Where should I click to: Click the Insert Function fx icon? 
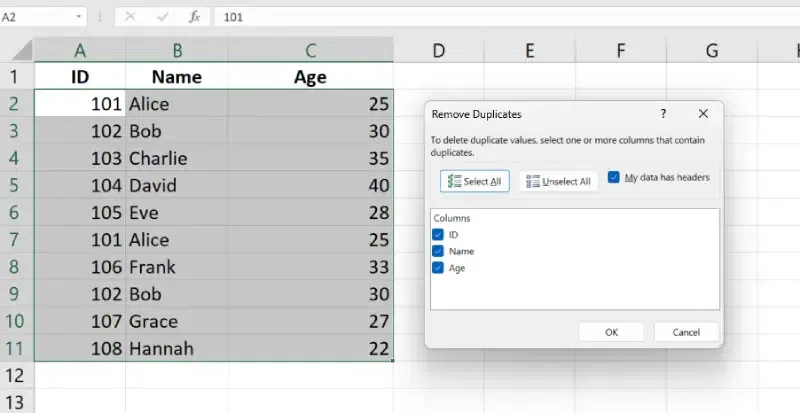pos(195,17)
